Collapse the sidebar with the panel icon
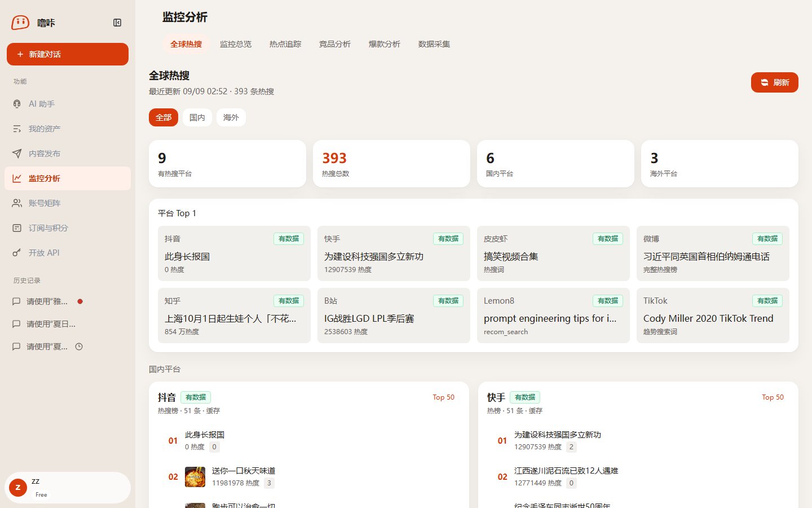Image resolution: width=812 pixels, height=508 pixels. (117, 23)
